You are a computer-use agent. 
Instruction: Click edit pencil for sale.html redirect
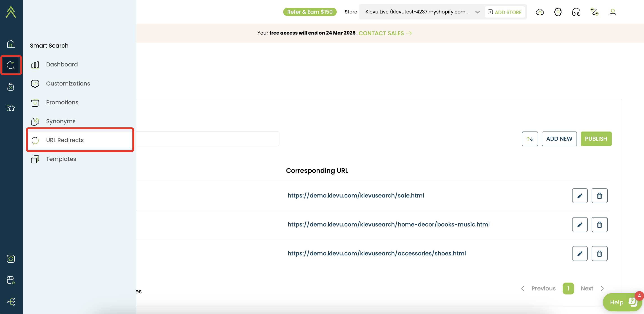click(x=579, y=196)
